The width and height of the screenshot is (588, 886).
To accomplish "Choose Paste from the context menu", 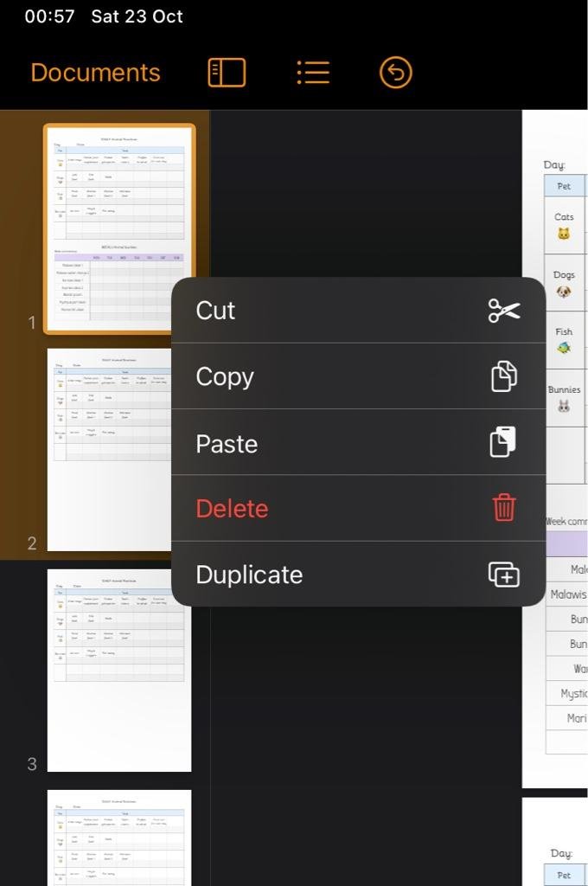I will tap(358, 442).
